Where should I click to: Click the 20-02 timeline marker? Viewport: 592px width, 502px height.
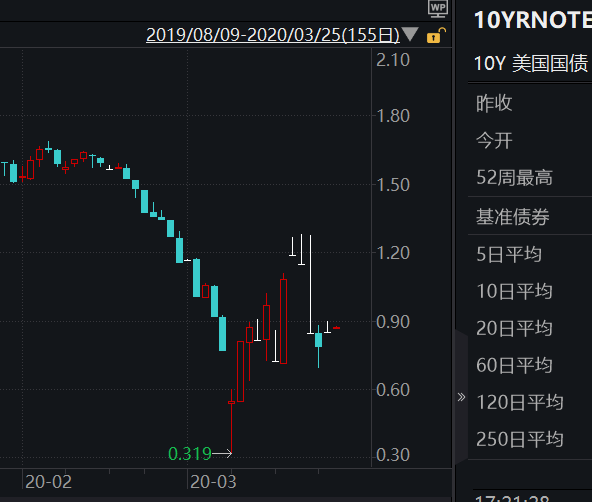48,482
